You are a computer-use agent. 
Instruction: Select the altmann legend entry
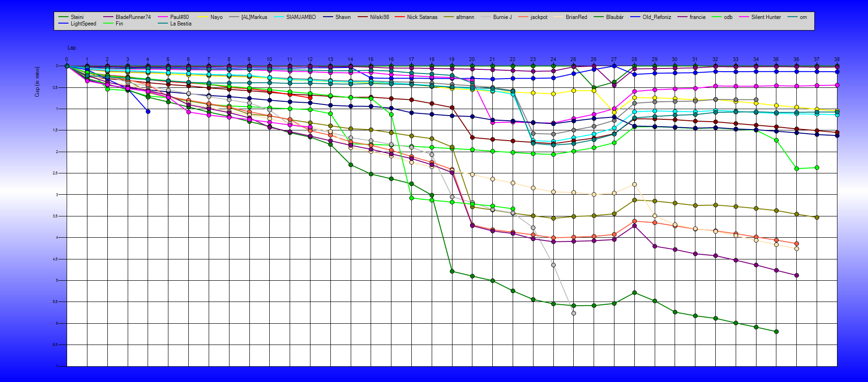click(x=459, y=17)
